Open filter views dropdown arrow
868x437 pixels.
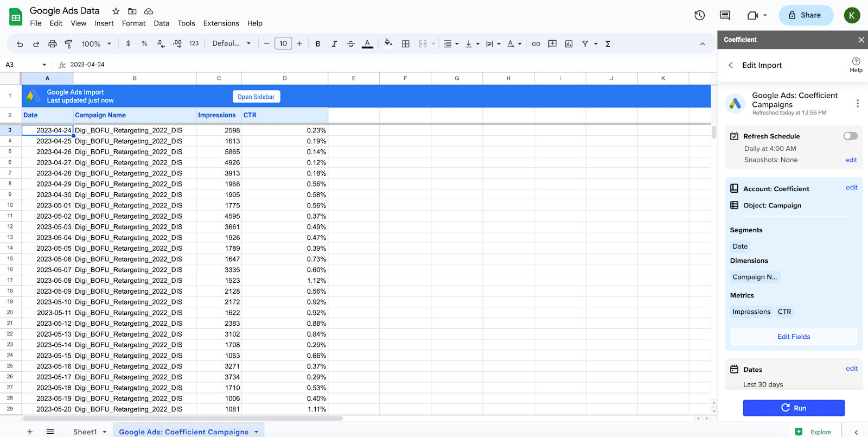[x=596, y=44]
